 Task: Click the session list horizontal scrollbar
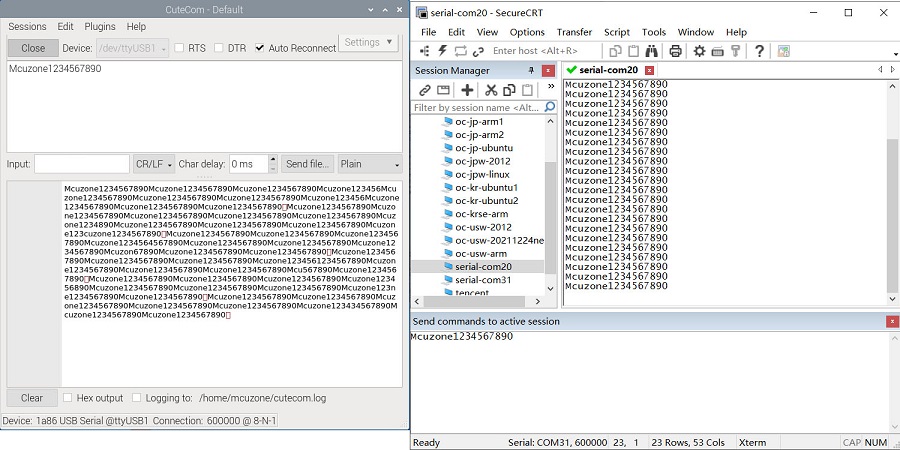point(476,301)
